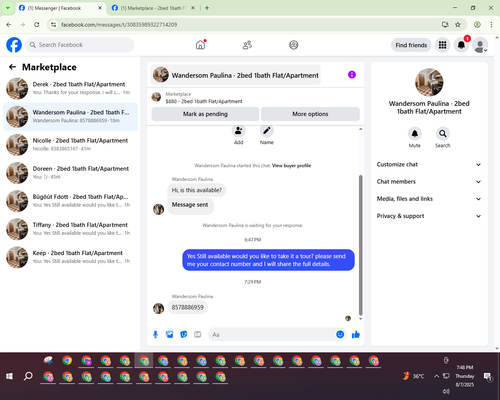Mute the conversation with bell icon
This screenshot has height=400, width=500.
tap(415, 134)
